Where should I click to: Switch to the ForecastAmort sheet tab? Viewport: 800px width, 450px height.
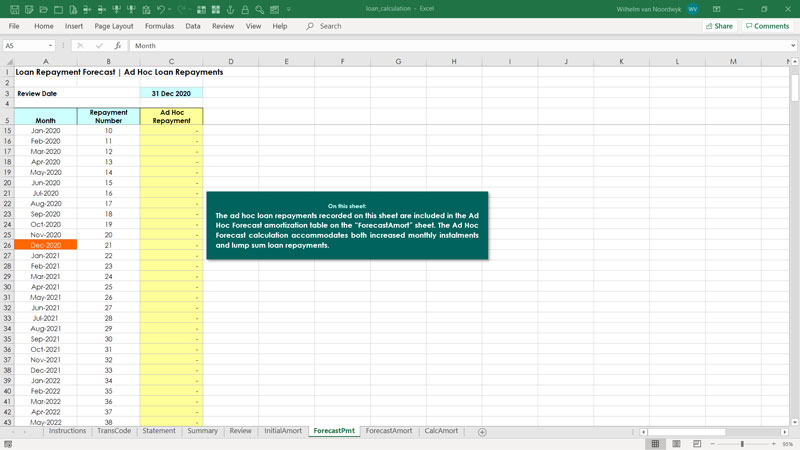click(389, 431)
